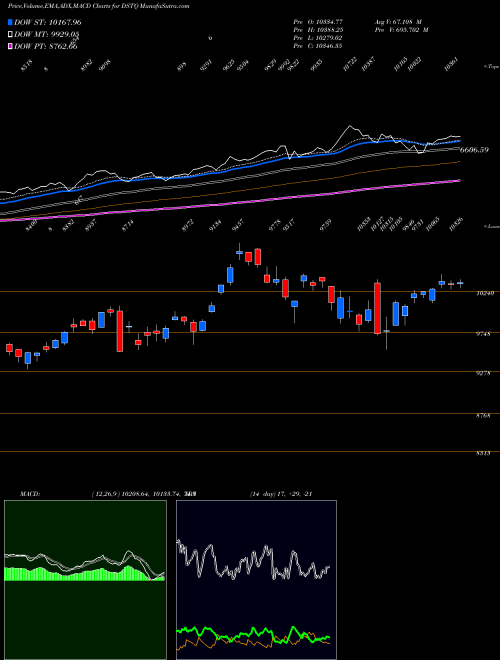Click the ADX '(14 day) 17, +29, -21' values
Image resolution: width=500 pixels, height=660 pixels.
(281, 494)
